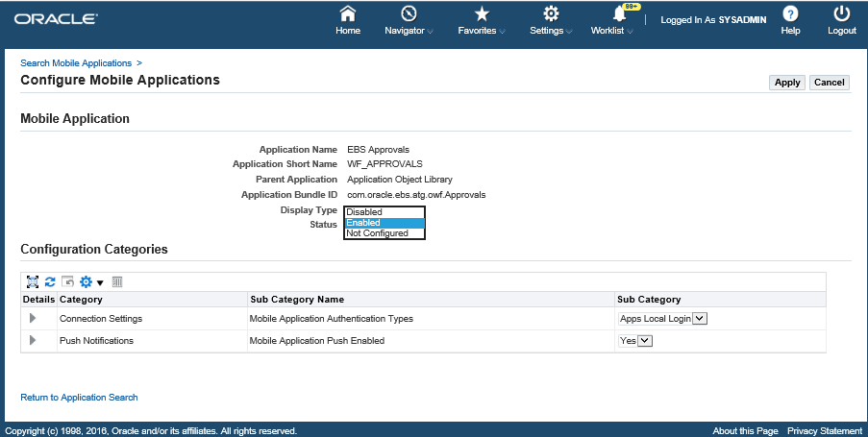
Task: Open the Help question mark icon
Action: tap(790, 13)
